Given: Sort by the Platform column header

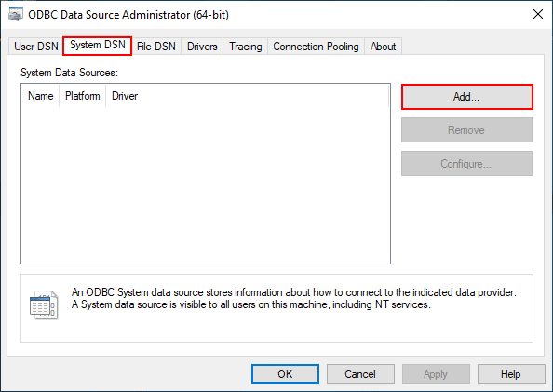Looking at the screenshot, I should click(x=83, y=96).
